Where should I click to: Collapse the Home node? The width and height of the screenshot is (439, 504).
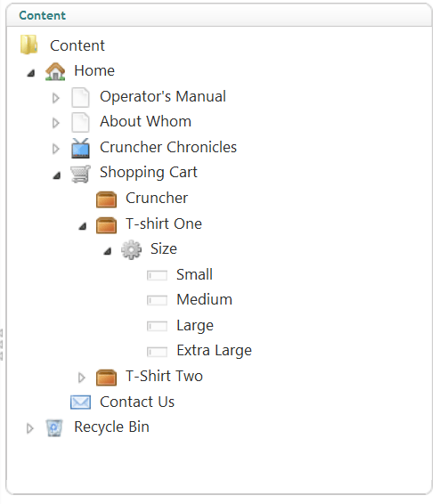(x=31, y=74)
